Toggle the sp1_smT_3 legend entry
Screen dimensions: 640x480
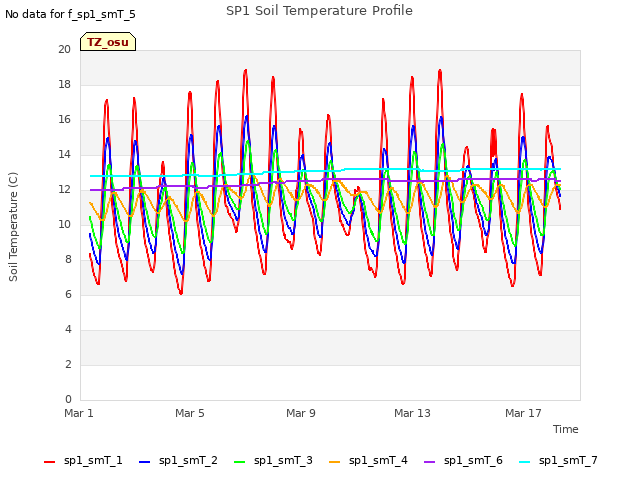[x=273, y=461]
